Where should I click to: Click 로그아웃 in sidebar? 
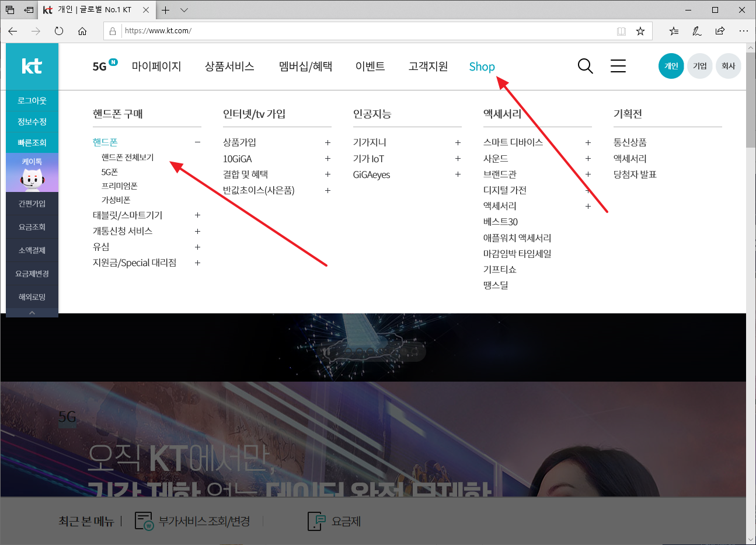[32, 100]
